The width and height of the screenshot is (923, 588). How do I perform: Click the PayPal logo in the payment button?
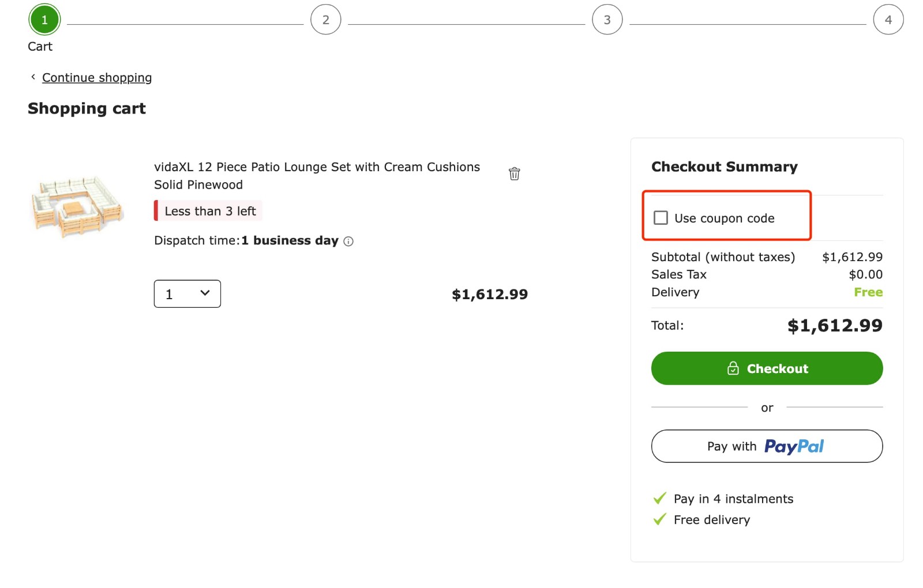[x=793, y=446]
